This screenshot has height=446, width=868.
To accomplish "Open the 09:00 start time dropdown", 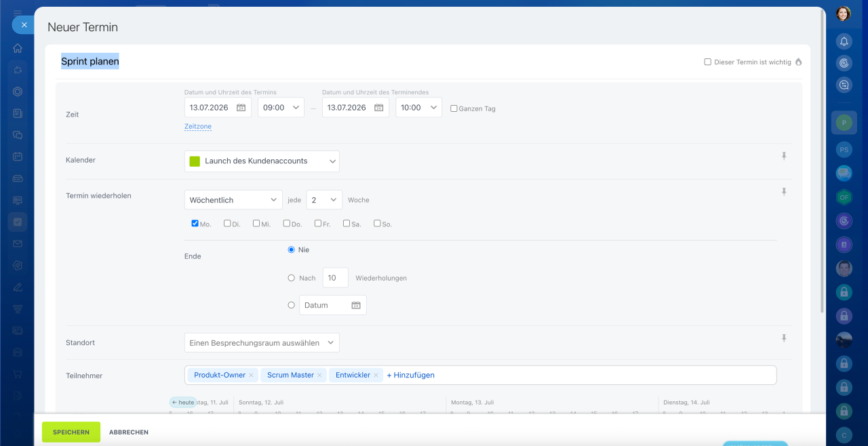I will tap(281, 107).
